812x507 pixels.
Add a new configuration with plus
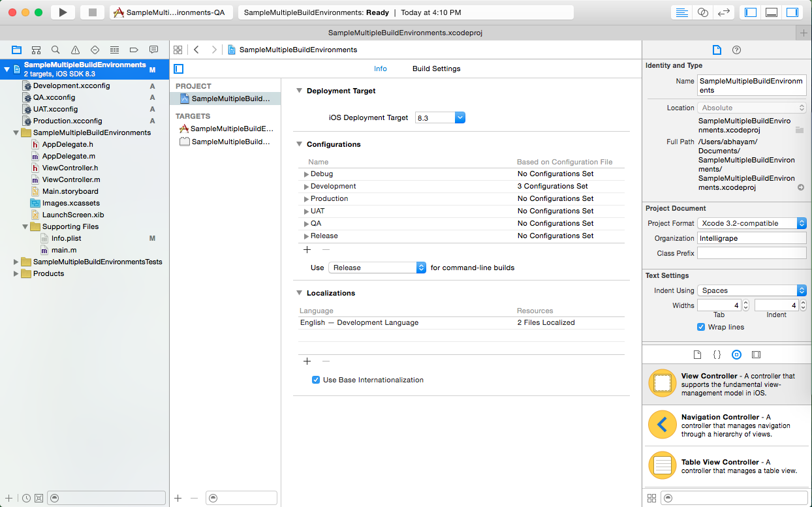(x=307, y=249)
